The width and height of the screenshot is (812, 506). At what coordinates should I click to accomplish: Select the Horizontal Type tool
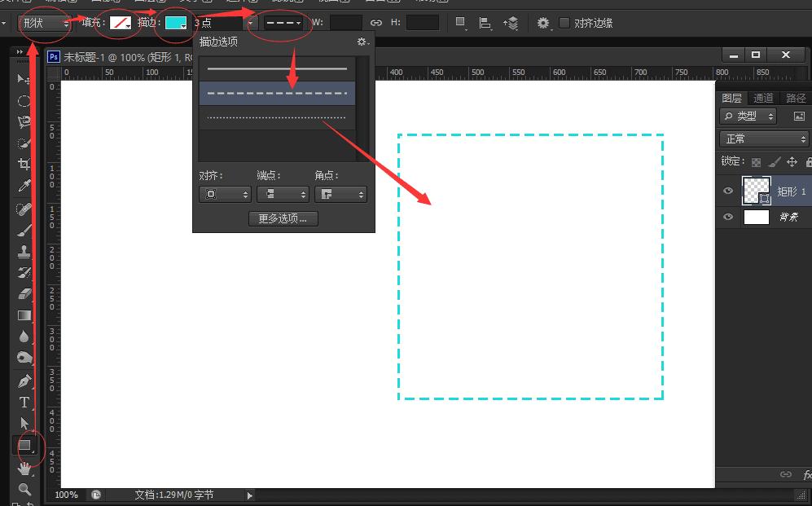tap(24, 403)
